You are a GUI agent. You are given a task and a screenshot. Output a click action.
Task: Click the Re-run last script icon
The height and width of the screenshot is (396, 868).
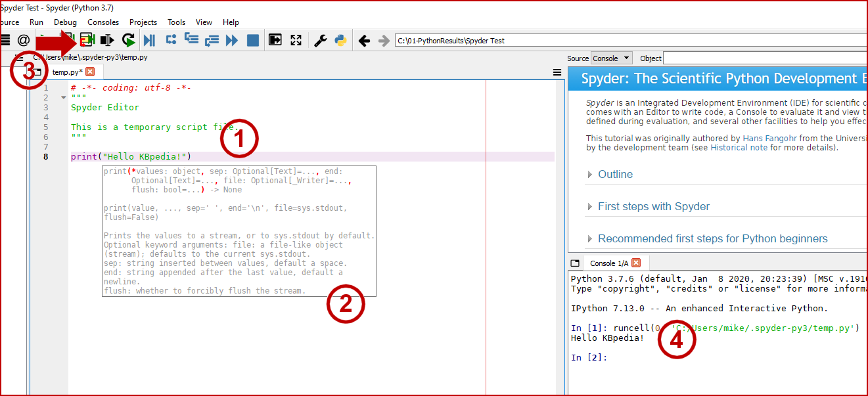tap(129, 40)
